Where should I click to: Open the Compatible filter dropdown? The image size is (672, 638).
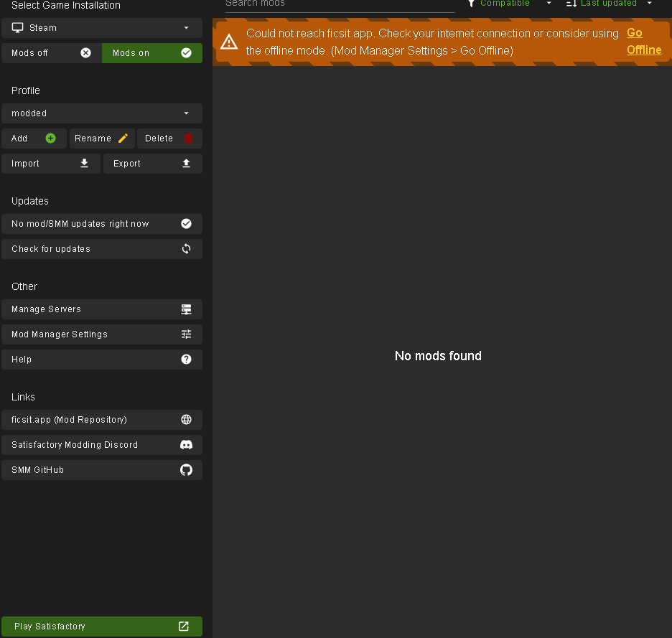(x=509, y=4)
